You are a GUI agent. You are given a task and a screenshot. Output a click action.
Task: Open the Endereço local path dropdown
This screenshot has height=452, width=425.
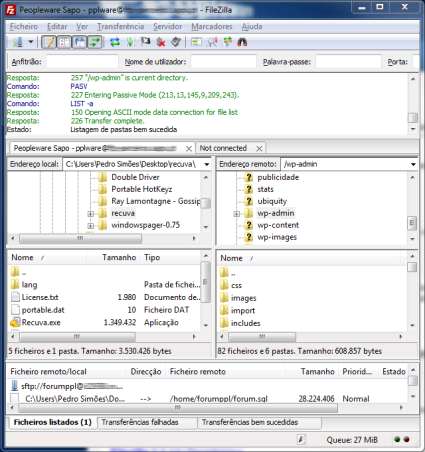click(207, 164)
